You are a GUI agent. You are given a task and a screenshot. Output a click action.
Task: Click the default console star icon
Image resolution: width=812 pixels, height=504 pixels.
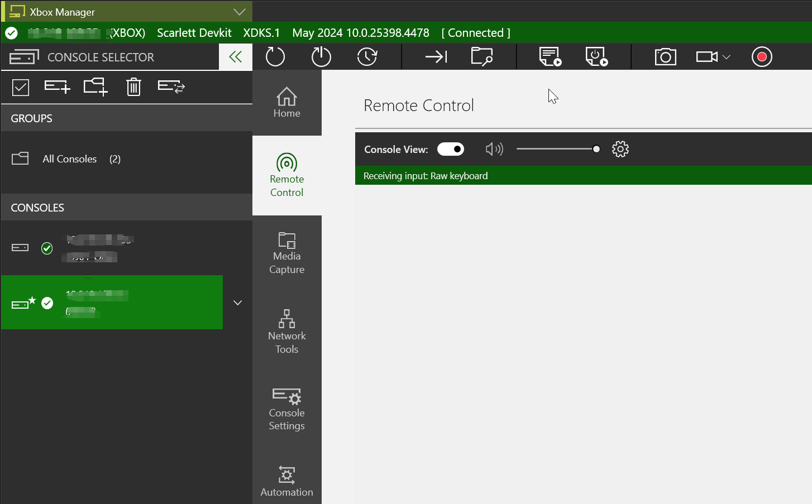(x=32, y=300)
